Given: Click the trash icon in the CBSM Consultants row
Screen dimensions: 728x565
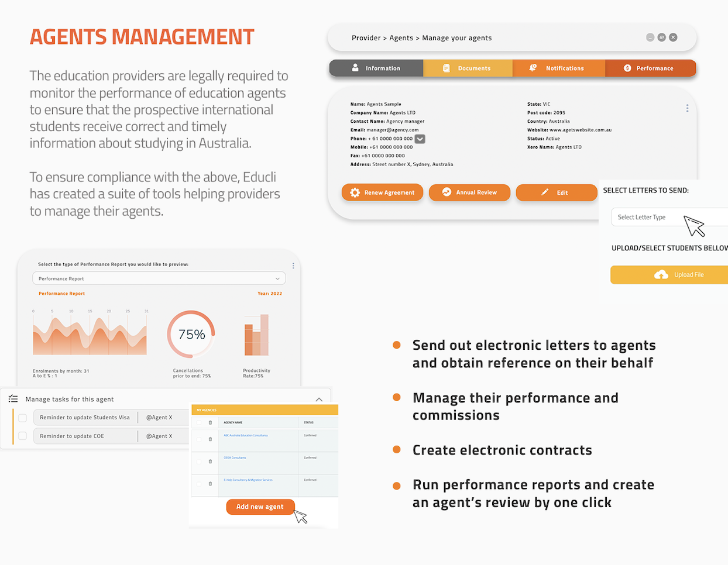Looking at the screenshot, I should tap(210, 461).
